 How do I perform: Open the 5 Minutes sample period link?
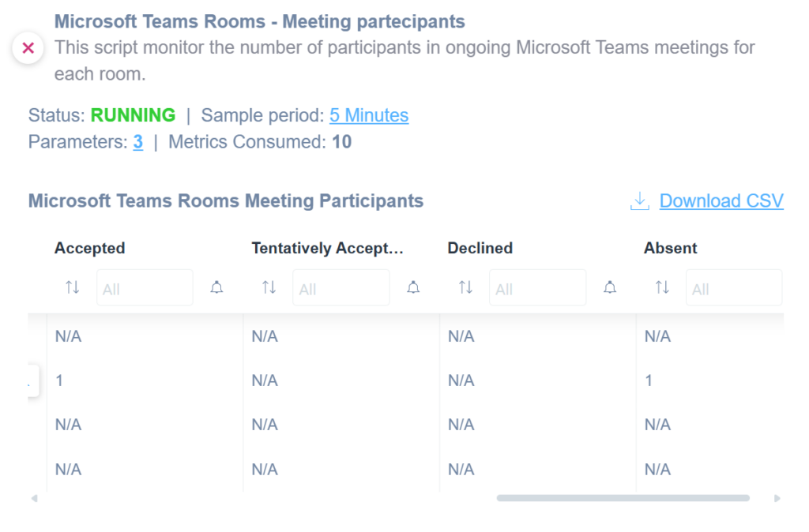coord(369,115)
